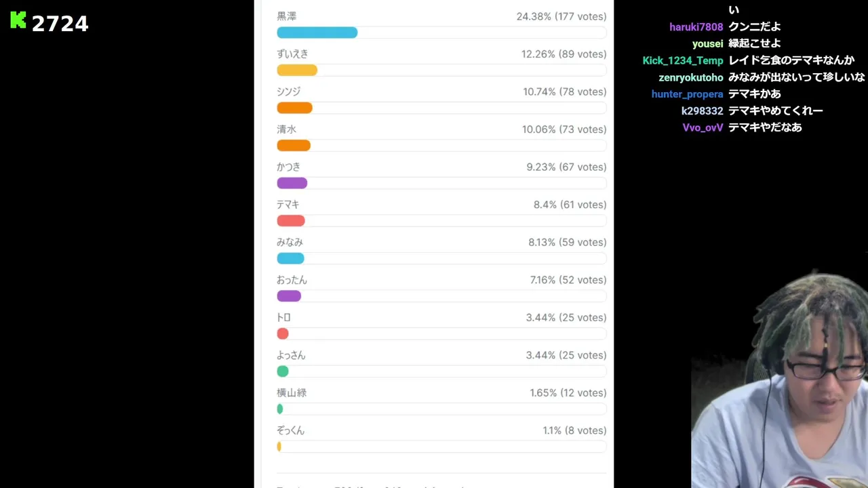Viewport: 868px width, 488px height.
Task: Click the green よっさん result dot
Action: pyautogui.click(x=283, y=371)
